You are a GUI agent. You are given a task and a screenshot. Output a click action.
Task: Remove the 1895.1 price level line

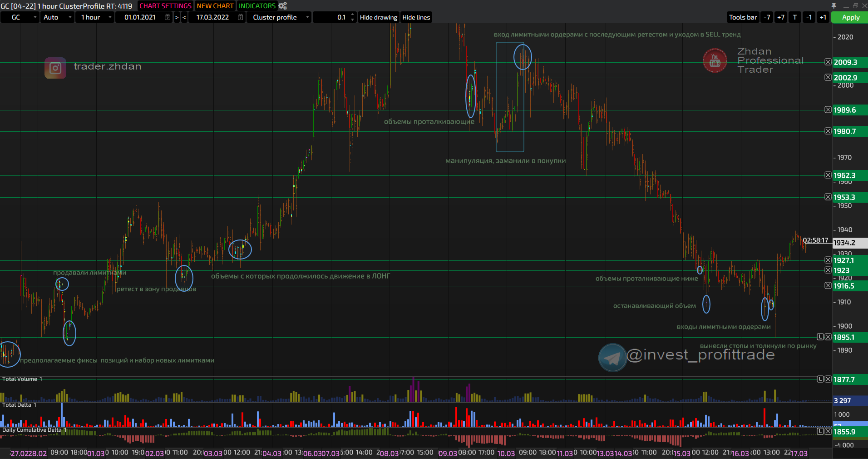click(x=828, y=337)
